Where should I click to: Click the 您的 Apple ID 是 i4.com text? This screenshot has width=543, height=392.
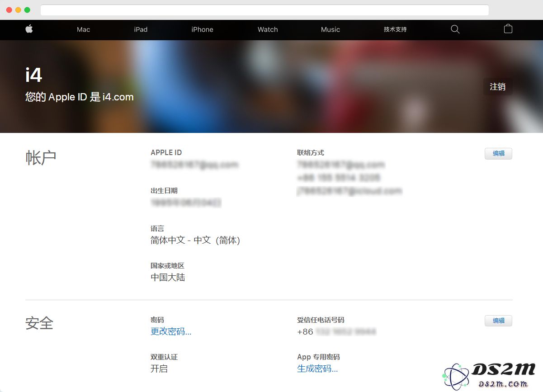point(80,97)
